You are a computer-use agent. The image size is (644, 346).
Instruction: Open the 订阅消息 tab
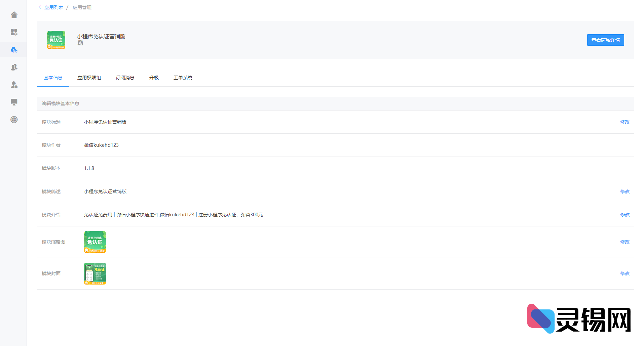click(125, 78)
